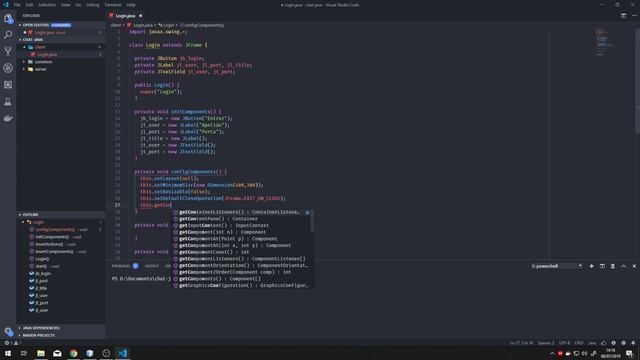The image size is (640, 360).
Task: Click the UTF-8 encoding status item
Action: (x=564, y=343)
